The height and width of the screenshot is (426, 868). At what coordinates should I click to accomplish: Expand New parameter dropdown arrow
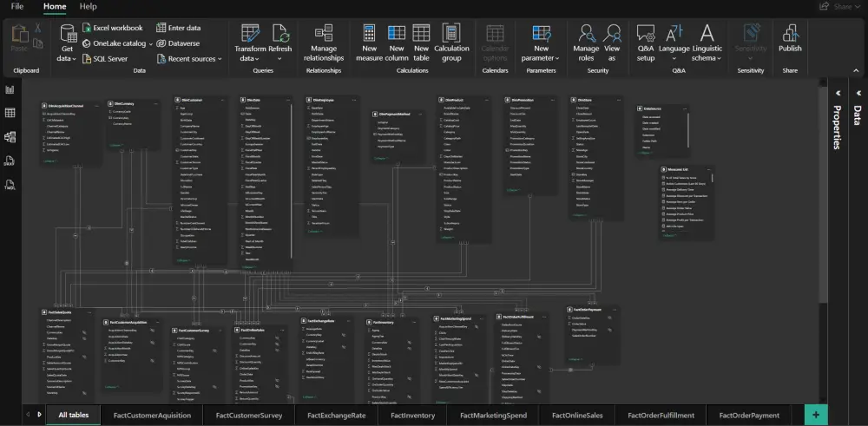click(557, 59)
